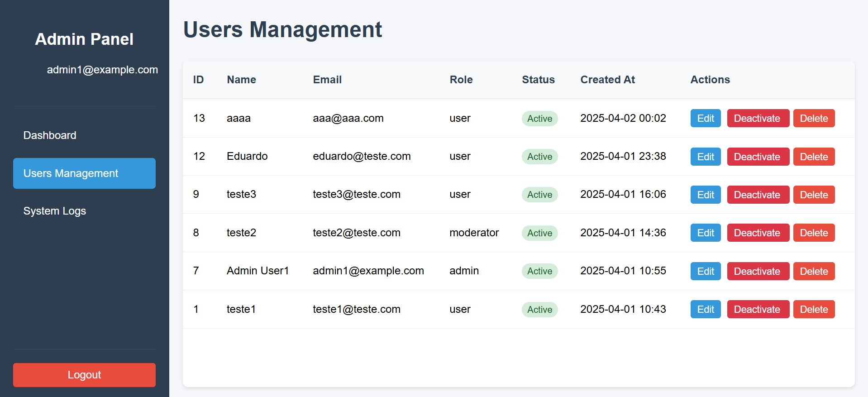Delete user Eduardo
Screen dimensions: 868x397
813,157
